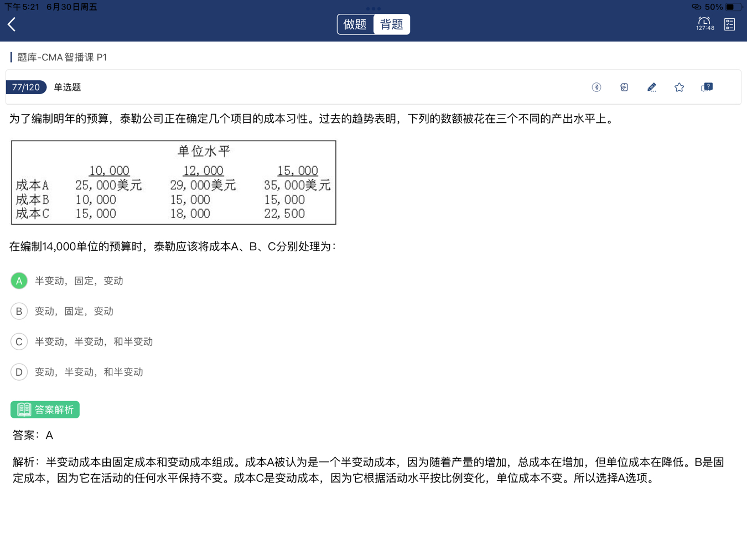Select answer option A circle
747x560 pixels.
click(19, 281)
